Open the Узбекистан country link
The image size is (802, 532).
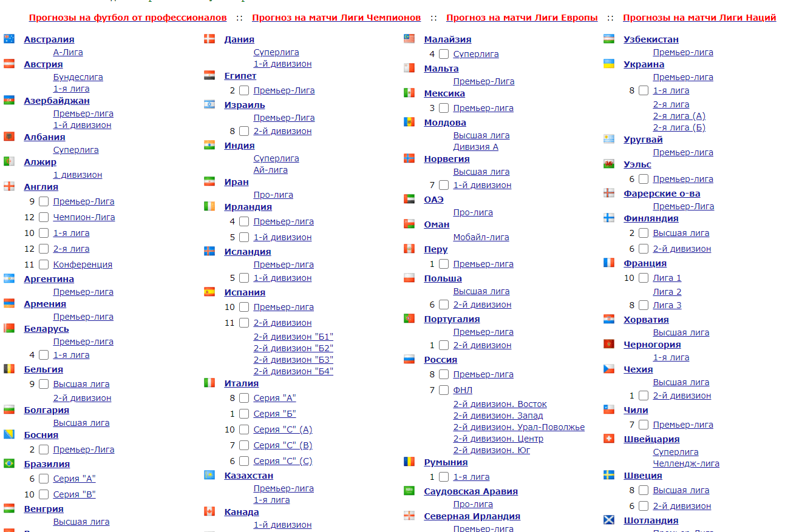pos(651,39)
